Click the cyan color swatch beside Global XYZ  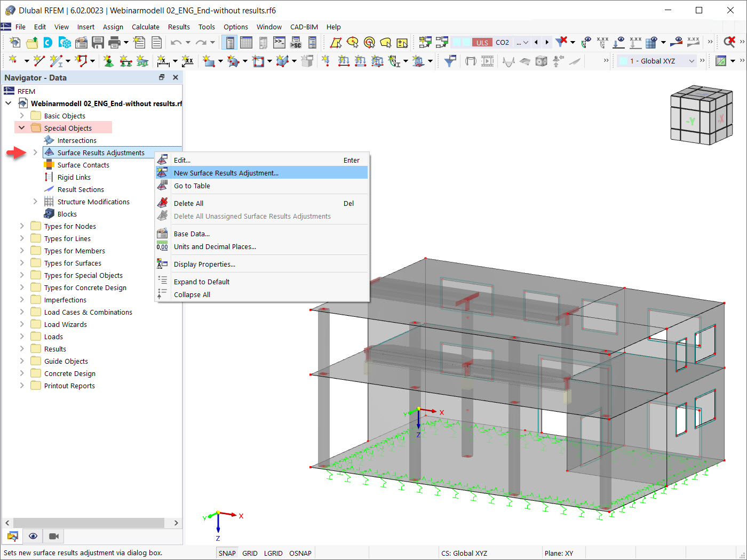pyautogui.click(x=623, y=60)
